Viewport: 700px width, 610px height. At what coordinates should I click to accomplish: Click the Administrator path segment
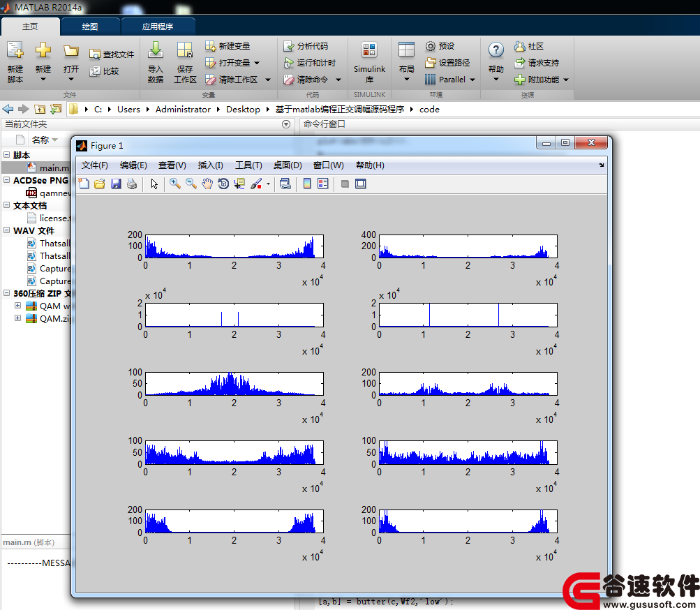coord(183,110)
